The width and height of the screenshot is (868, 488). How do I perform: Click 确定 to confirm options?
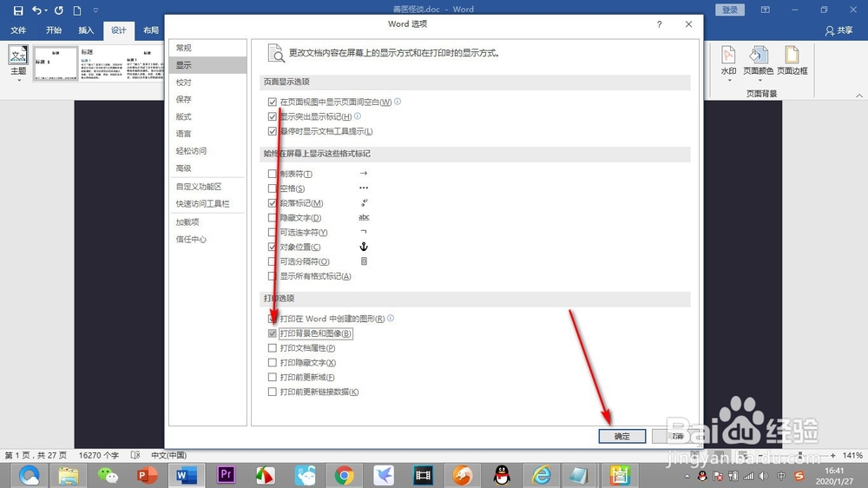(621, 436)
